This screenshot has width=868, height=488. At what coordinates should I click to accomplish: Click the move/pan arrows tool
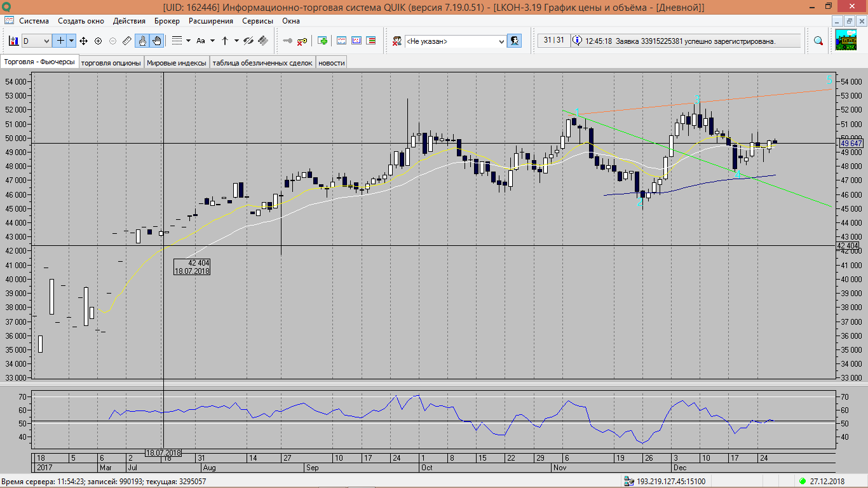pyautogui.click(x=83, y=41)
